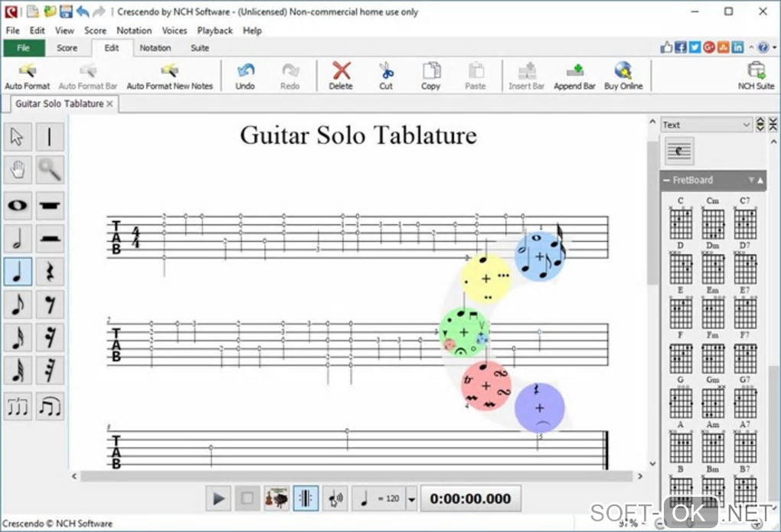Open the Notation menu
781x532 pixels.
[134, 31]
